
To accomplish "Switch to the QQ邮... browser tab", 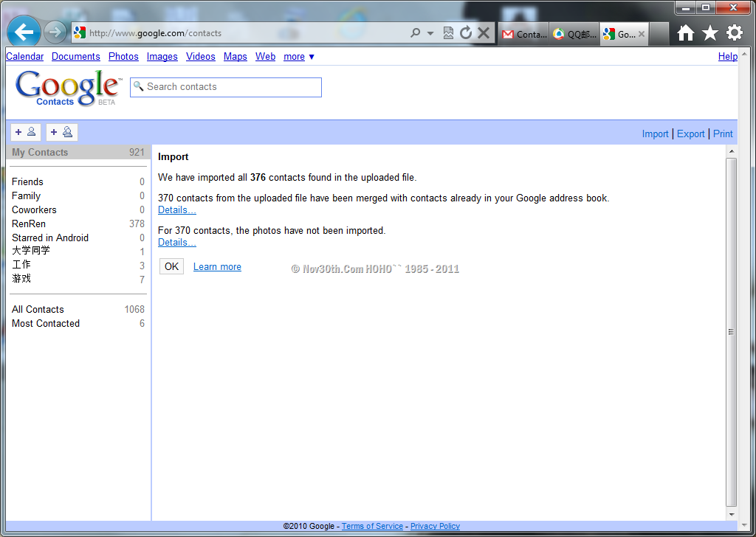I will [574, 34].
